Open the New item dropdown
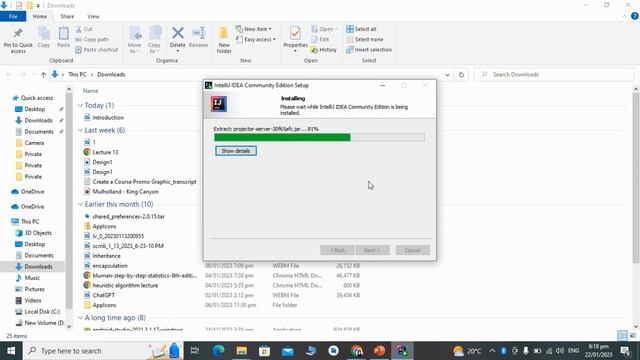The height and width of the screenshot is (360, 640). (x=253, y=29)
